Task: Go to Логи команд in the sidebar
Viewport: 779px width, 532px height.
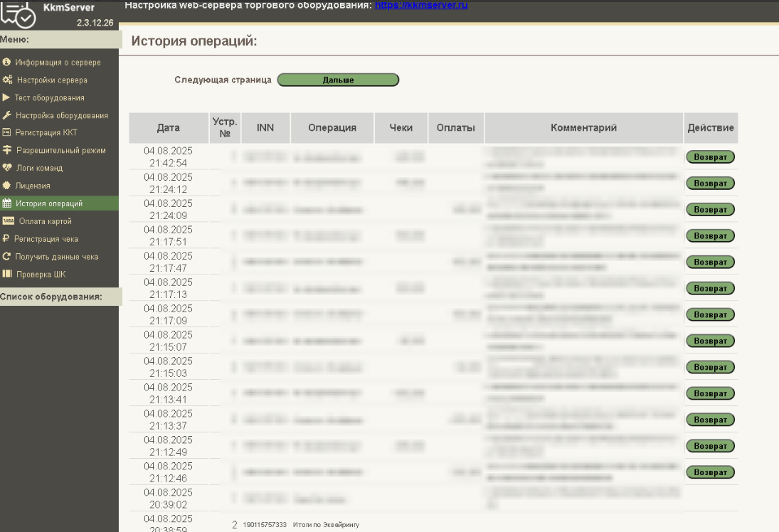Action: (39, 169)
